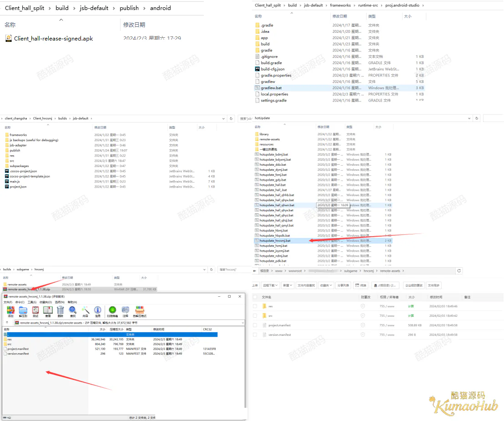This screenshot has height=421, width=504.
Task: Tick the version.manifest row checkbox in web manager
Action: 255,335
